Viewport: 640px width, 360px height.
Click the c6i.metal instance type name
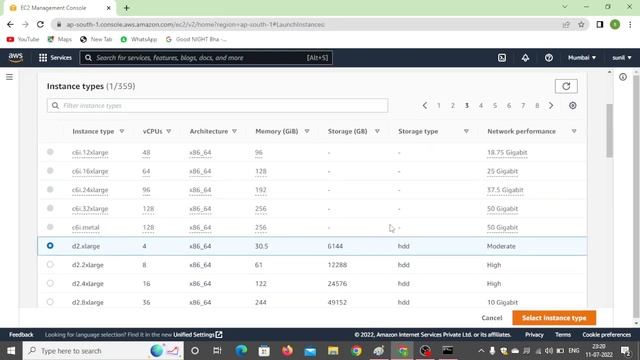[85, 227]
